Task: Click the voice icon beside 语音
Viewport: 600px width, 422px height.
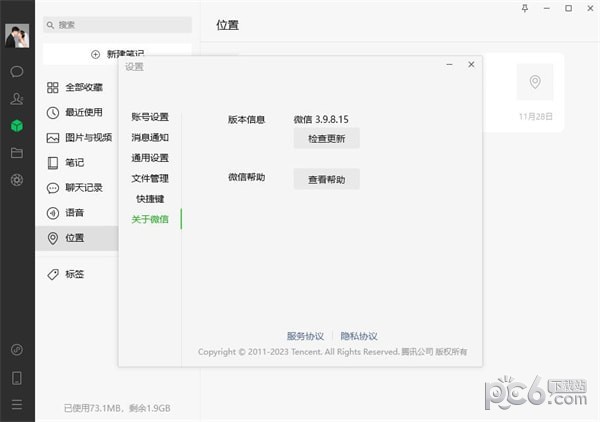Action: click(53, 213)
